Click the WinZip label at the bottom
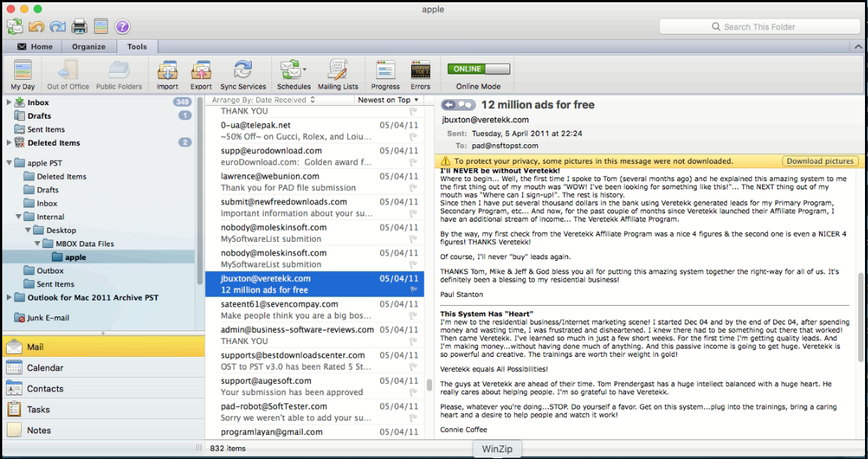 coord(497,449)
